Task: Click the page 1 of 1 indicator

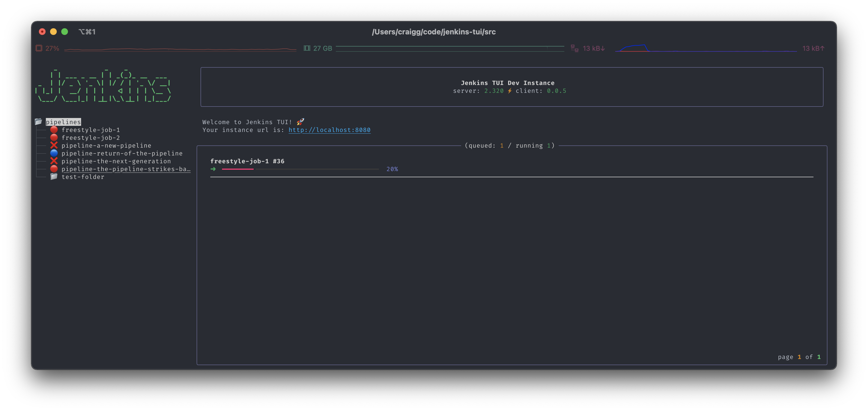Action: coord(799,357)
